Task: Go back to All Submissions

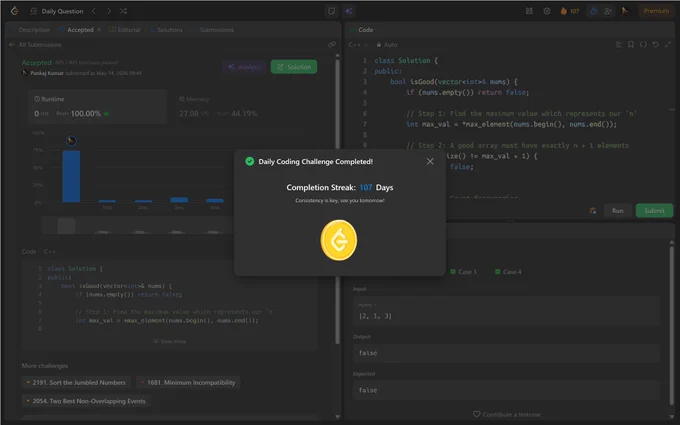Action: [36, 45]
